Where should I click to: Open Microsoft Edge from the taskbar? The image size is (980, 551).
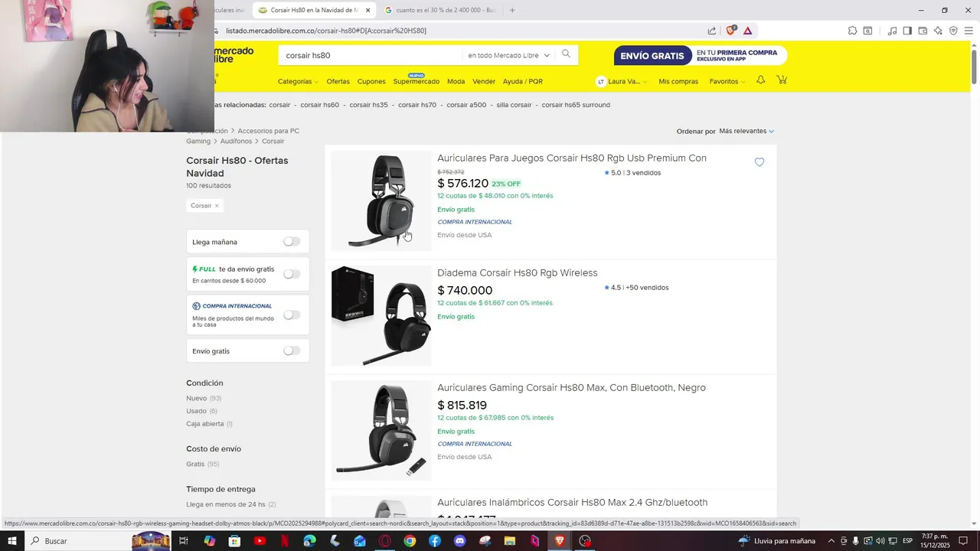pos(309,541)
